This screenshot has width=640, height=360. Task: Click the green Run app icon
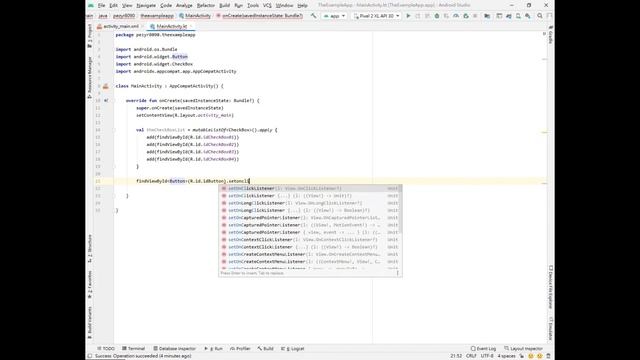coord(408,16)
